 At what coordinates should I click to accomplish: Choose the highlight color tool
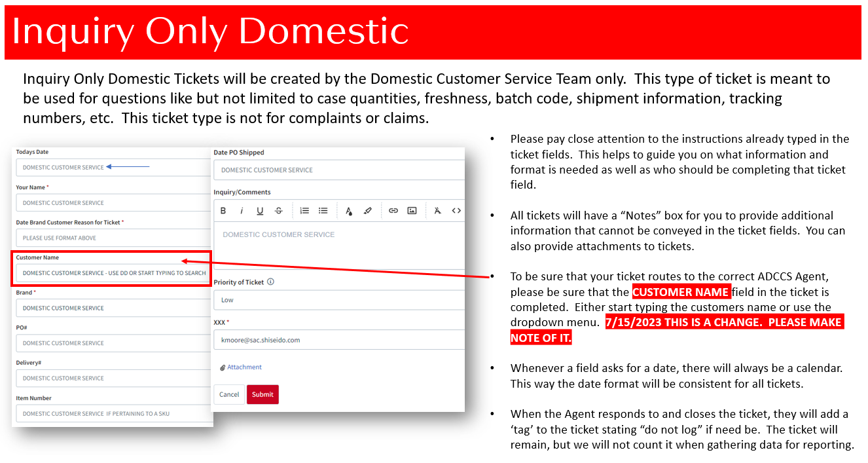[x=367, y=211]
